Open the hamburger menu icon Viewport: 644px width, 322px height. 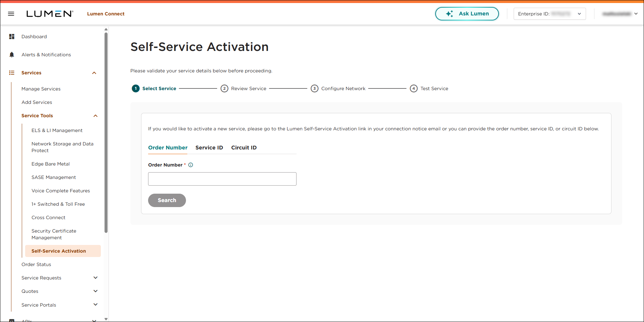(11, 14)
